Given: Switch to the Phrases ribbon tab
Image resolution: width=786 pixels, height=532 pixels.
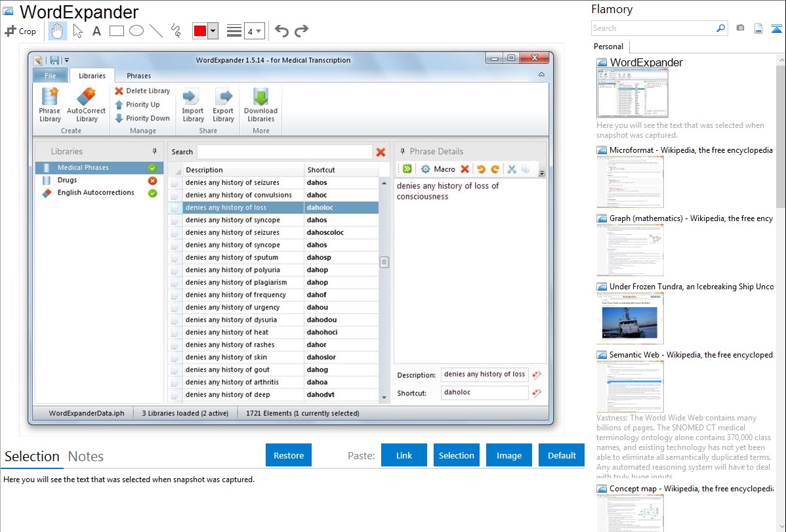Looking at the screenshot, I should (139, 75).
